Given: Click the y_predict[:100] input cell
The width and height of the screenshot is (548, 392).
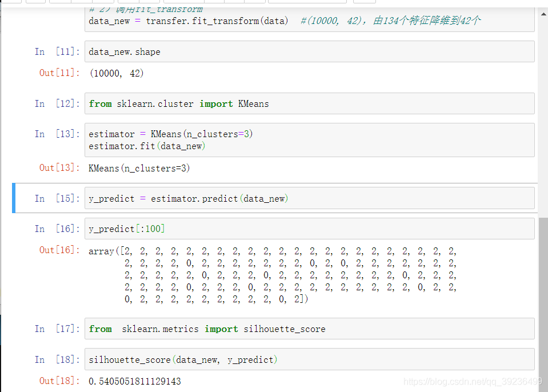Looking at the screenshot, I should coord(309,229).
